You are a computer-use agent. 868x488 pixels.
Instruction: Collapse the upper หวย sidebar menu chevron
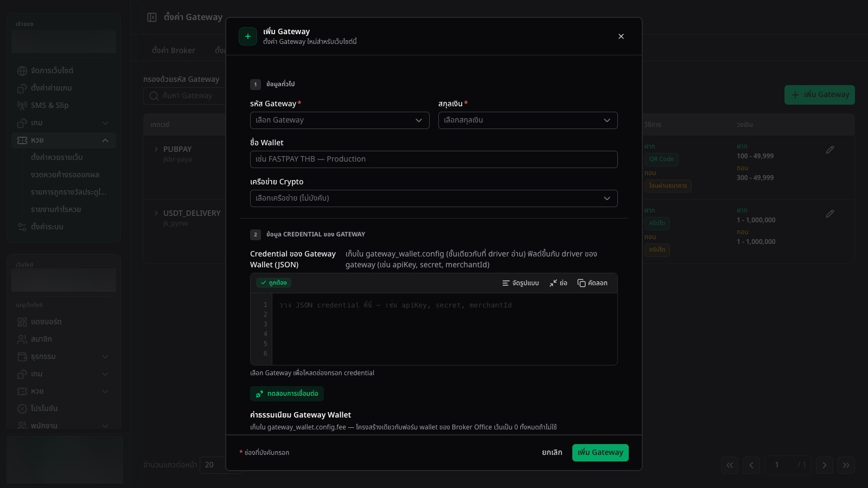[x=105, y=140]
